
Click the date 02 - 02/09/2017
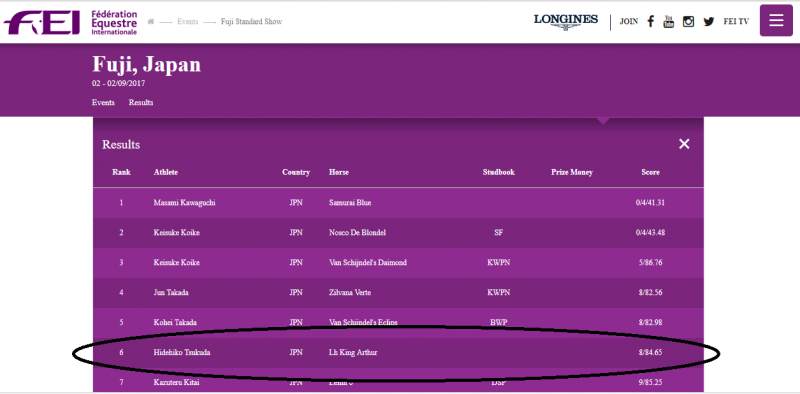[118, 84]
